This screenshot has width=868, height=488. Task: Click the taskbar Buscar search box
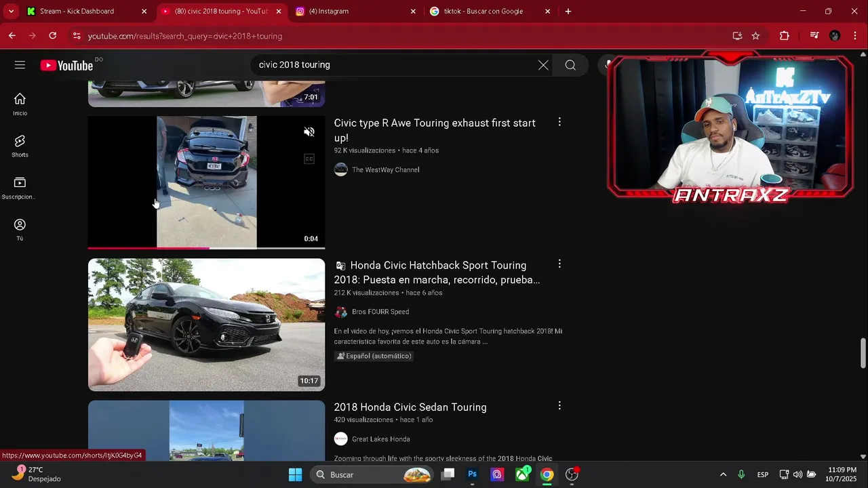[372, 474]
